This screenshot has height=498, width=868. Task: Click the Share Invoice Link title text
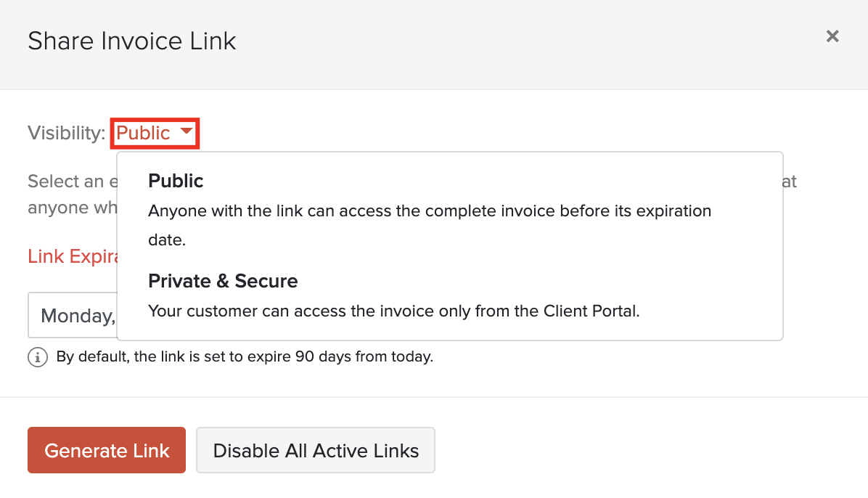[132, 41]
